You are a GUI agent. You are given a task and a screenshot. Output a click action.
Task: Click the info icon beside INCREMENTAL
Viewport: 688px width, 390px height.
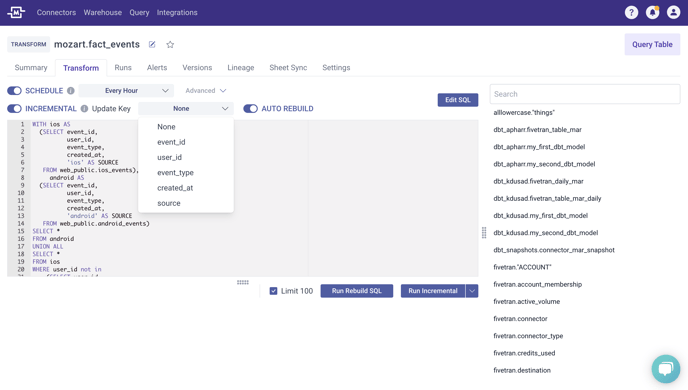click(84, 109)
